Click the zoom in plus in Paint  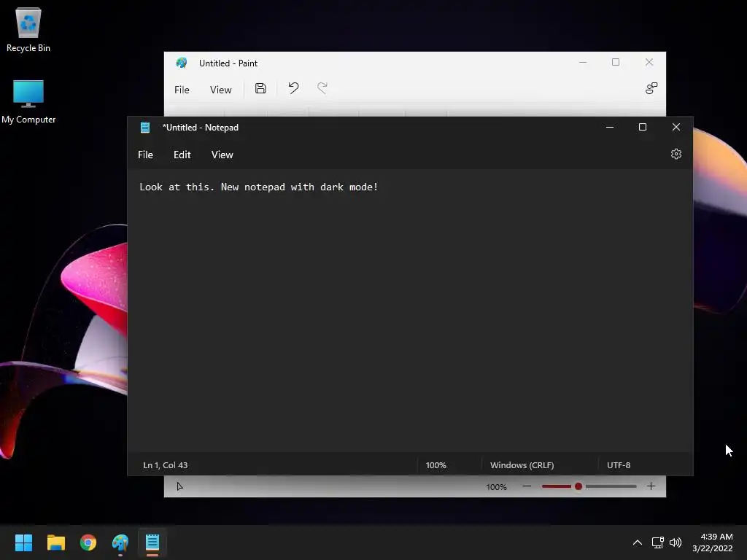click(651, 486)
